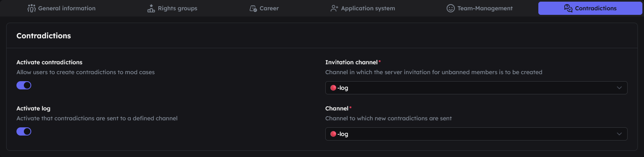Screen dimensions: 644x157
Task: Open the General information tab
Action: pyautogui.click(x=61, y=8)
